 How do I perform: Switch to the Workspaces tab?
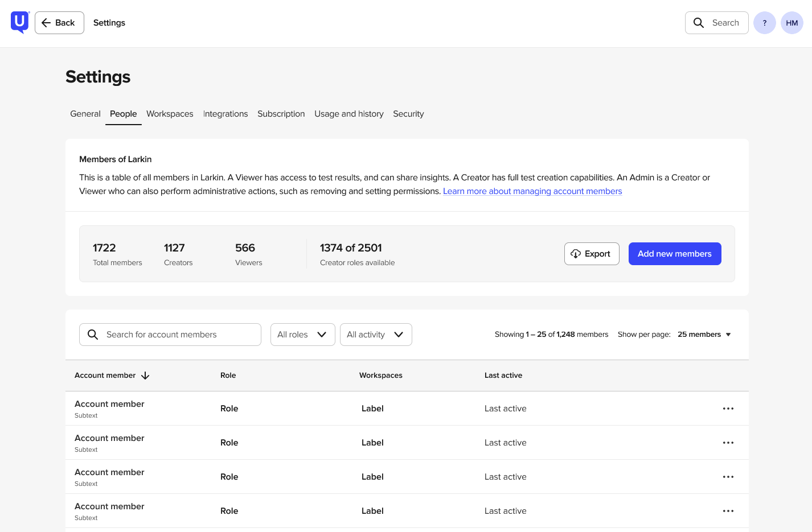point(170,114)
